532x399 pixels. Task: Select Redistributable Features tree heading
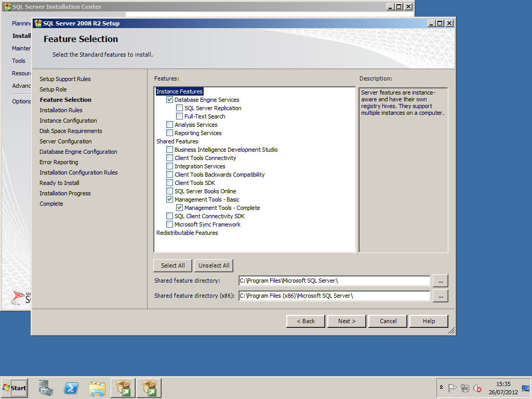(x=187, y=233)
